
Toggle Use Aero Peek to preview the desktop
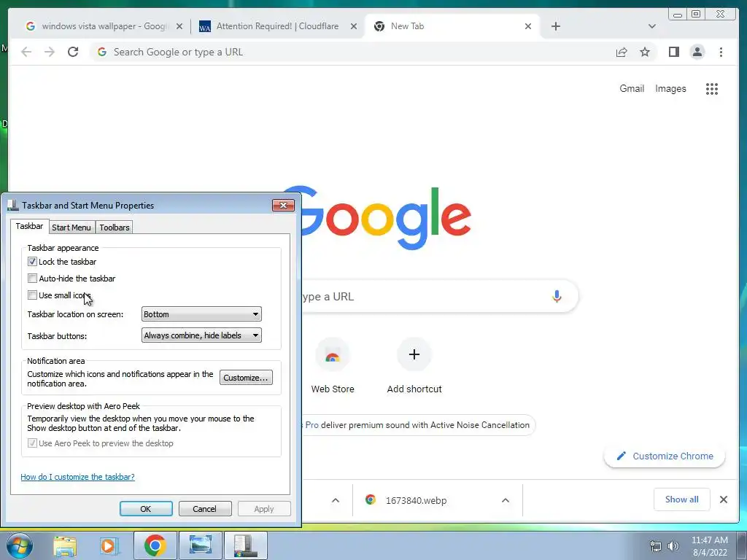[x=32, y=443]
